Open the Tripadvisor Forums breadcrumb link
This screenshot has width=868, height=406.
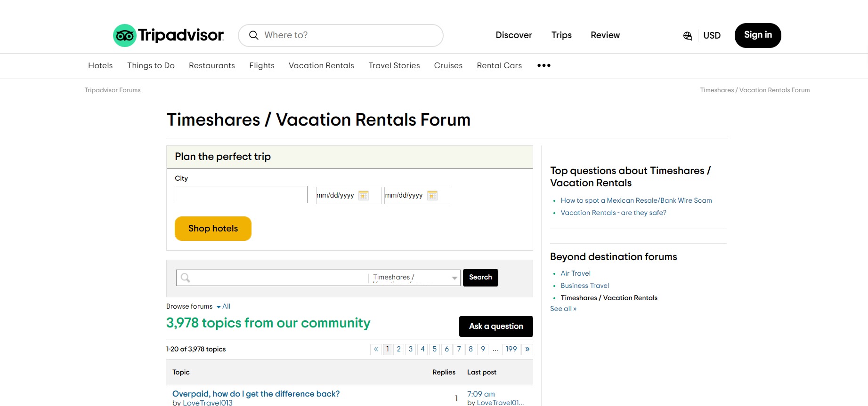pyautogui.click(x=113, y=90)
